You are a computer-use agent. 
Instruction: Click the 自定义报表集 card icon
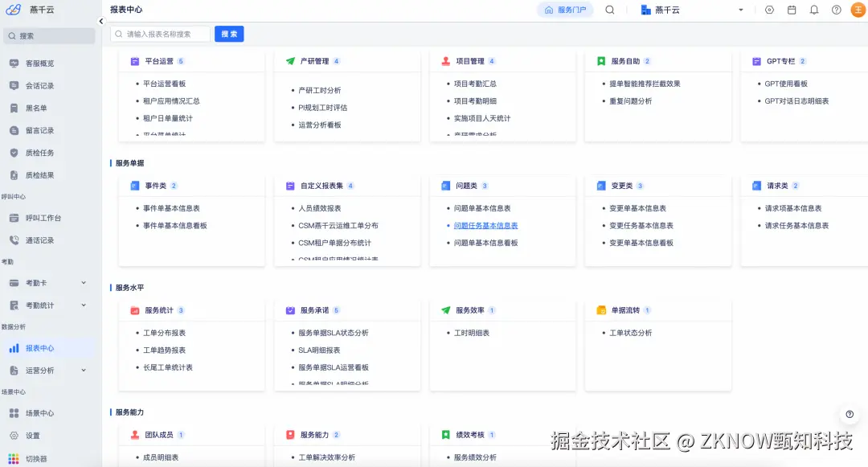click(290, 186)
